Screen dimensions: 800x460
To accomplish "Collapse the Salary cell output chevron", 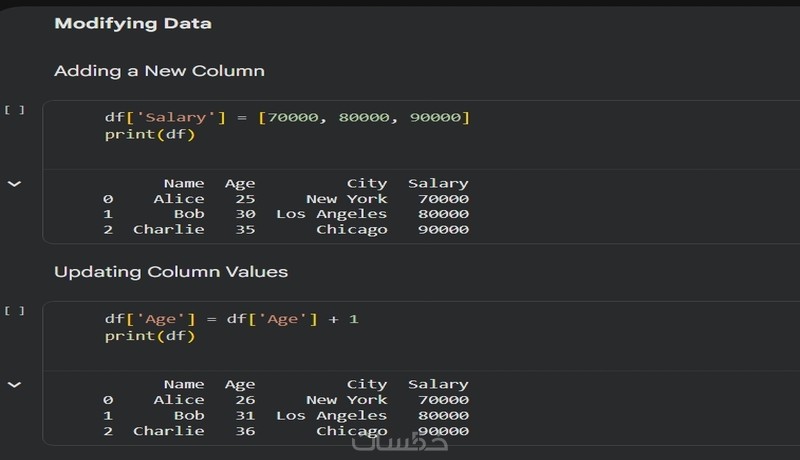I will (x=14, y=184).
